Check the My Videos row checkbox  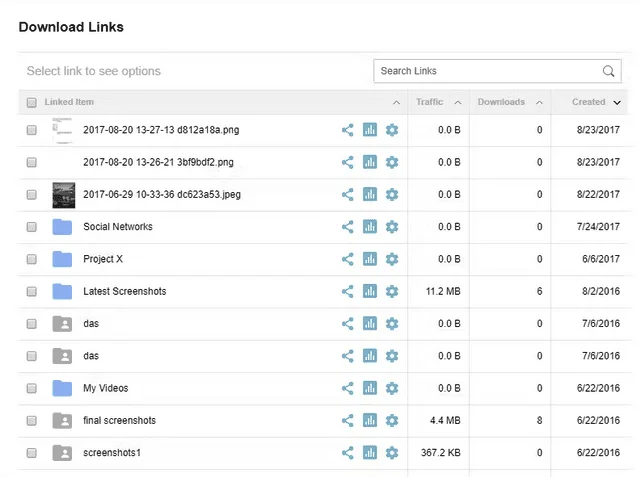click(x=31, y=388)
